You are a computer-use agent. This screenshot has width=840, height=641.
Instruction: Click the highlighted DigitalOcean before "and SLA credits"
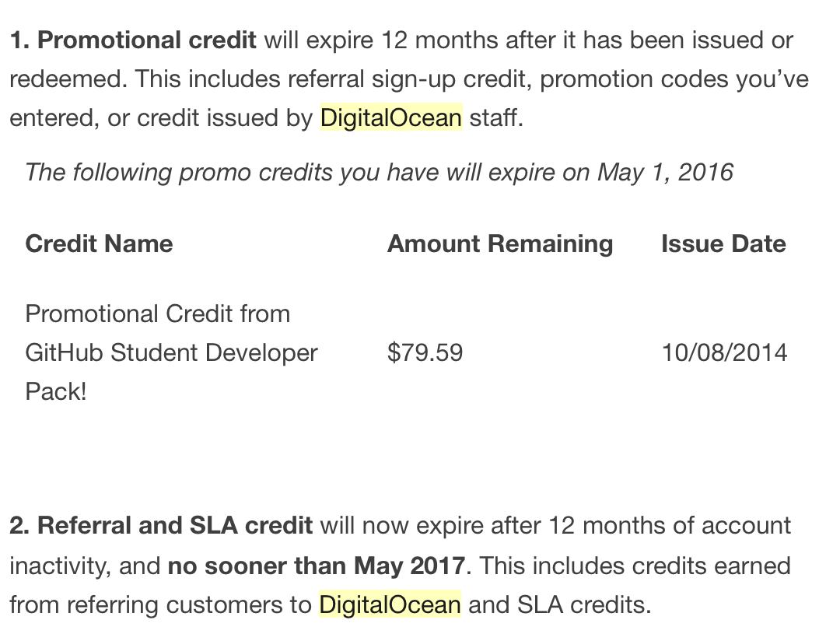[390, 604]
